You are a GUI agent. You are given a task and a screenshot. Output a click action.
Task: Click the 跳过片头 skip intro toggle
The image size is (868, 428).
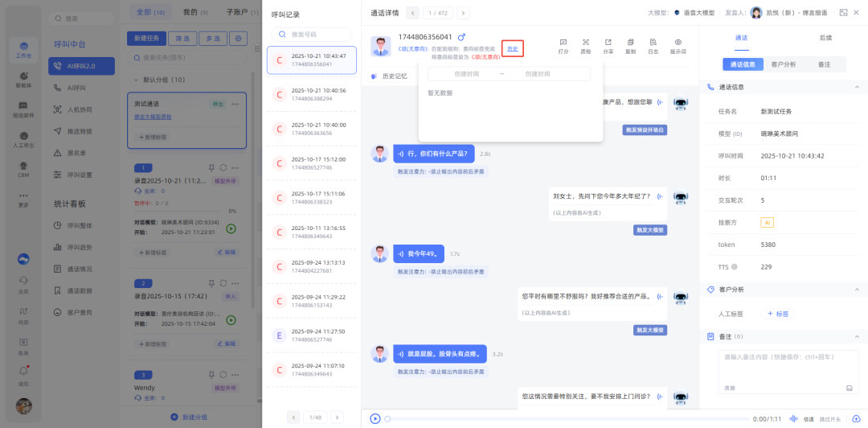pyautogui.click(x=833, y=418)
